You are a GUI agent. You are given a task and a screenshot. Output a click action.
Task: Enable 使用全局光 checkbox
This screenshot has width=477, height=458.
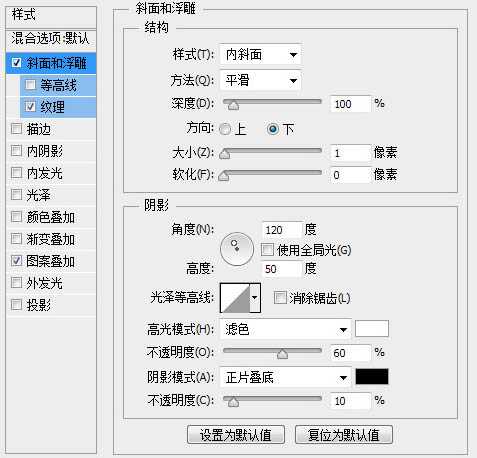point(267,250)
